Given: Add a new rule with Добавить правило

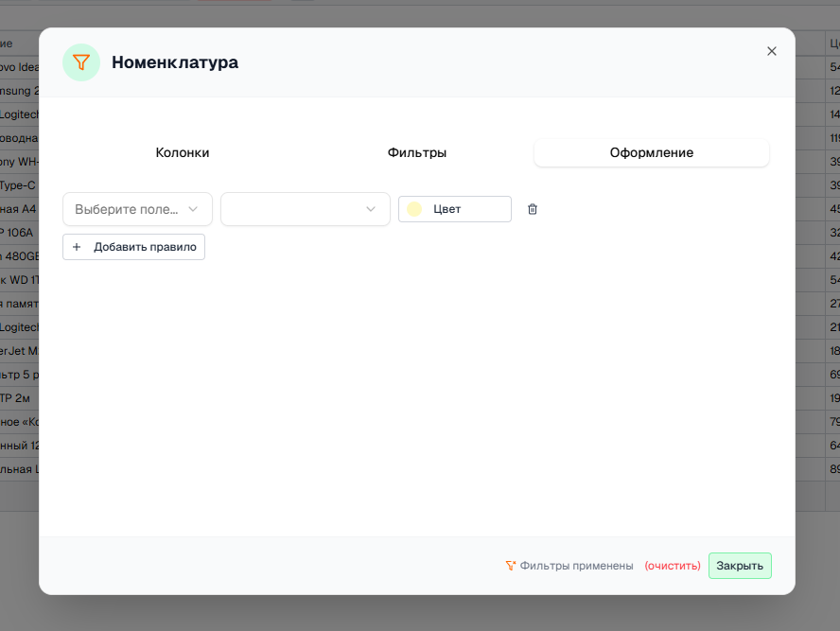Looking at the screenshot, I should [134, 247].
